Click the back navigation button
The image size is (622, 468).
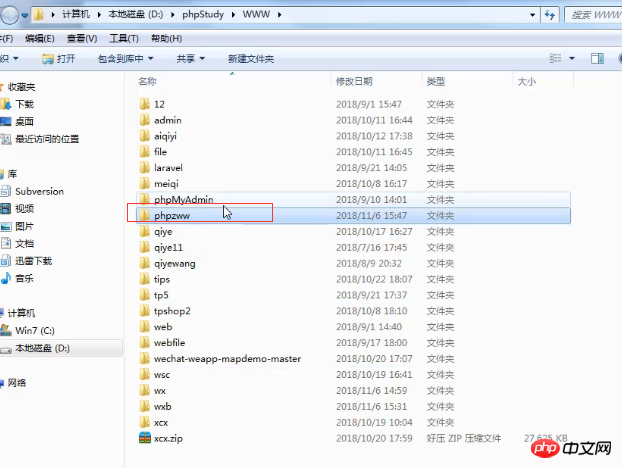pyautogui.click(x=9, y=15)
